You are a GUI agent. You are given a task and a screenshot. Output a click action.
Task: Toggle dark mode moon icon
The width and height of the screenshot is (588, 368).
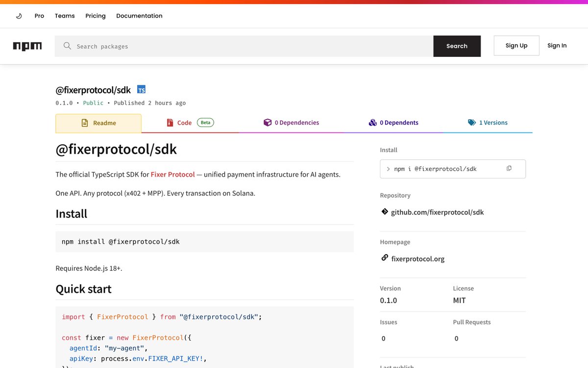tap(19, 16)
